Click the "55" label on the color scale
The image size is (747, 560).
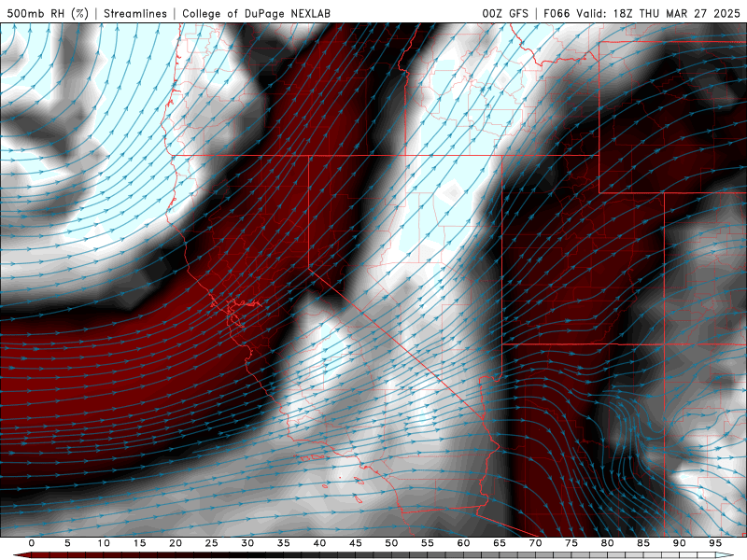[x=428, y=543]
